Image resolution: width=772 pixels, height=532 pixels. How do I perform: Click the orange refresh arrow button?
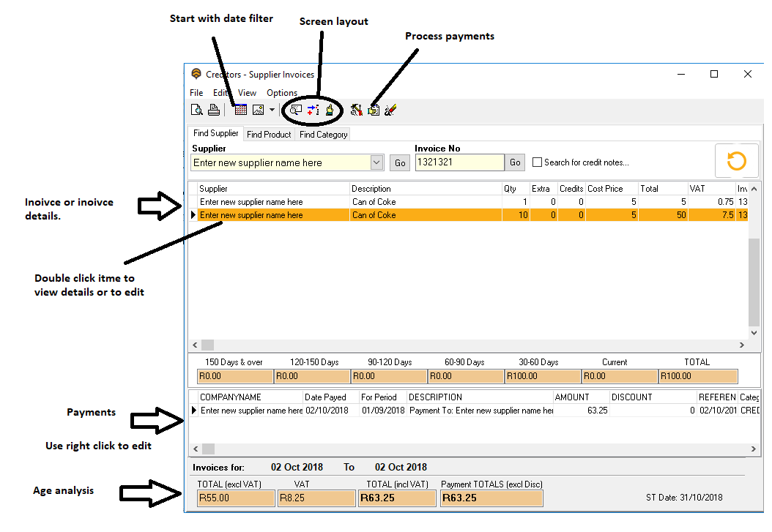pyautogui.click(x=736, y=161)
